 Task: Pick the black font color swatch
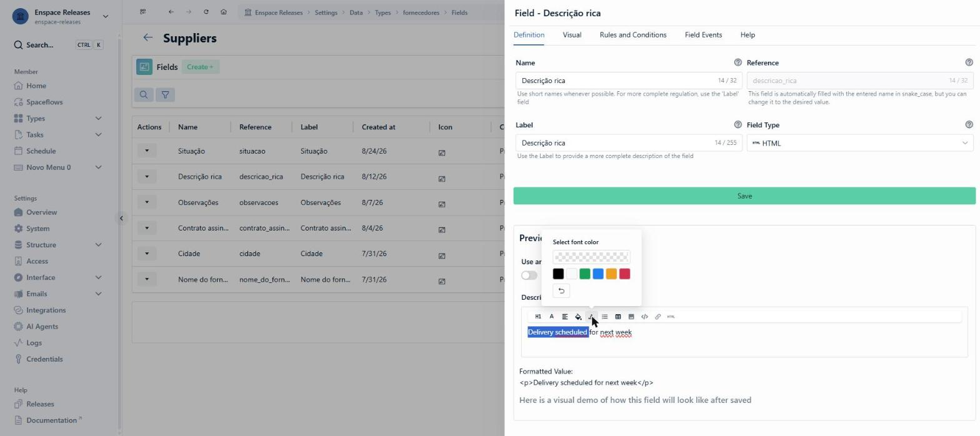click(558, 274)
